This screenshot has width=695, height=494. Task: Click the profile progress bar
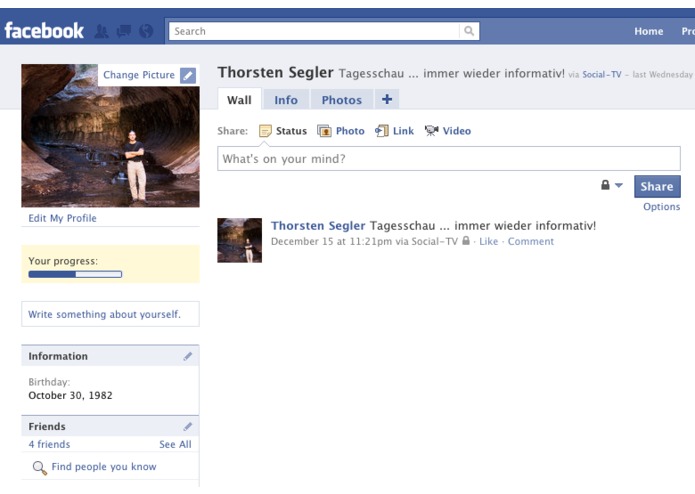point(75,274)
